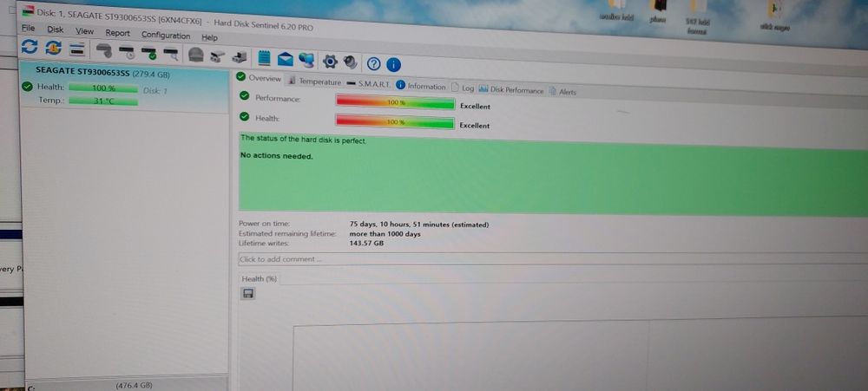The width and height of the screenshot is (868, 391).
Task: Switch to the Information tab
Action: [x=421, y=87]
